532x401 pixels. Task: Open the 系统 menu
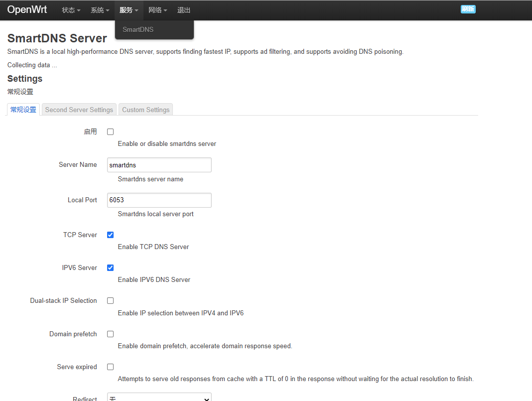(x=100, y=10)
